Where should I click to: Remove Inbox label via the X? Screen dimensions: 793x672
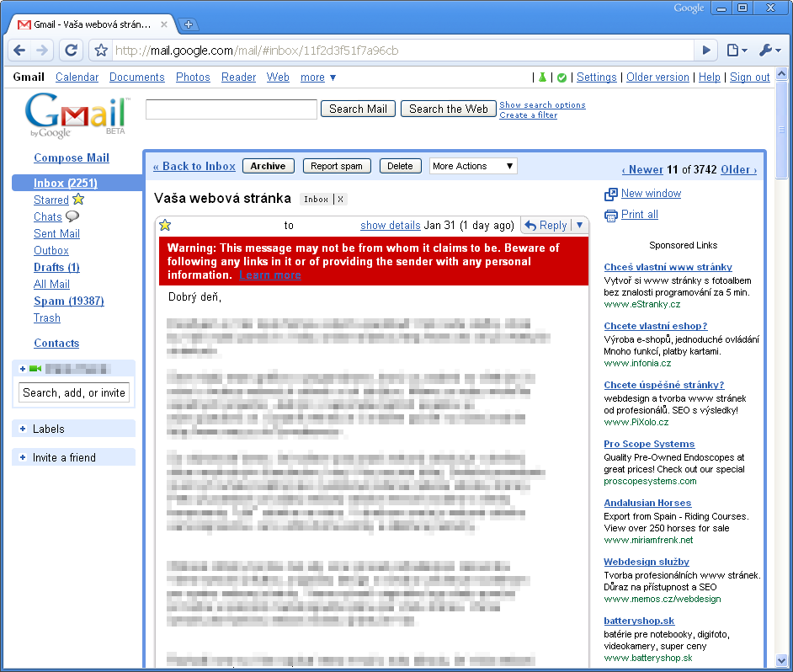pyautogui.click(x=341, y=200)
